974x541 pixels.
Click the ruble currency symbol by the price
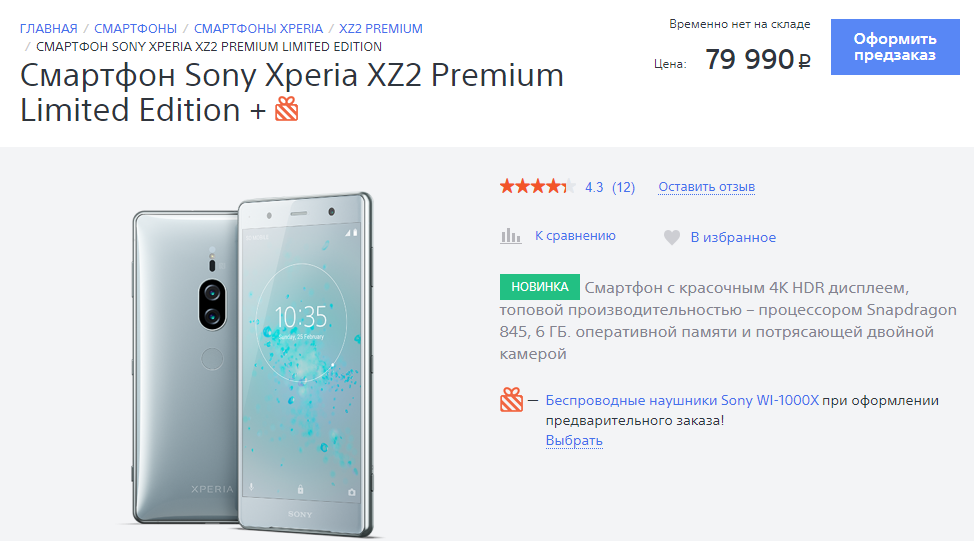coord(805,62)
